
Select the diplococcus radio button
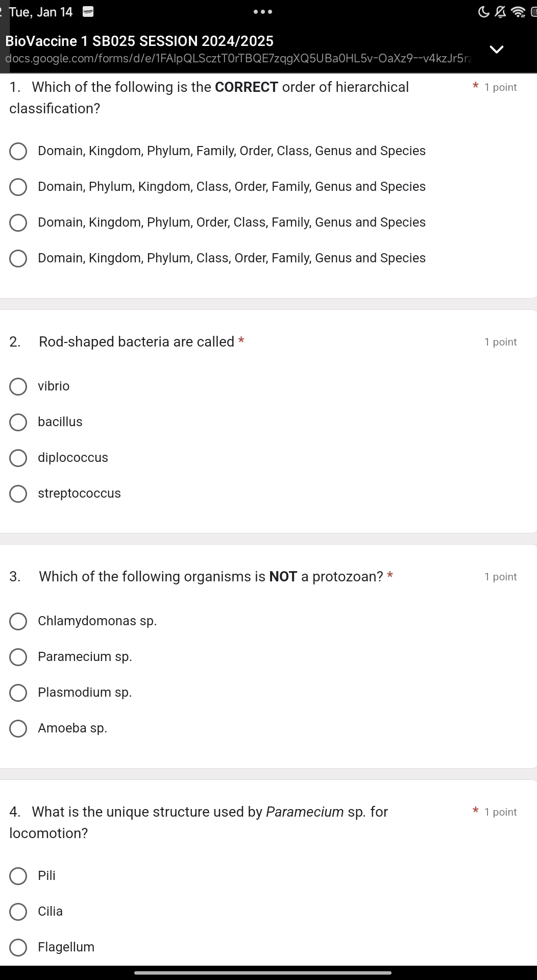18,458
